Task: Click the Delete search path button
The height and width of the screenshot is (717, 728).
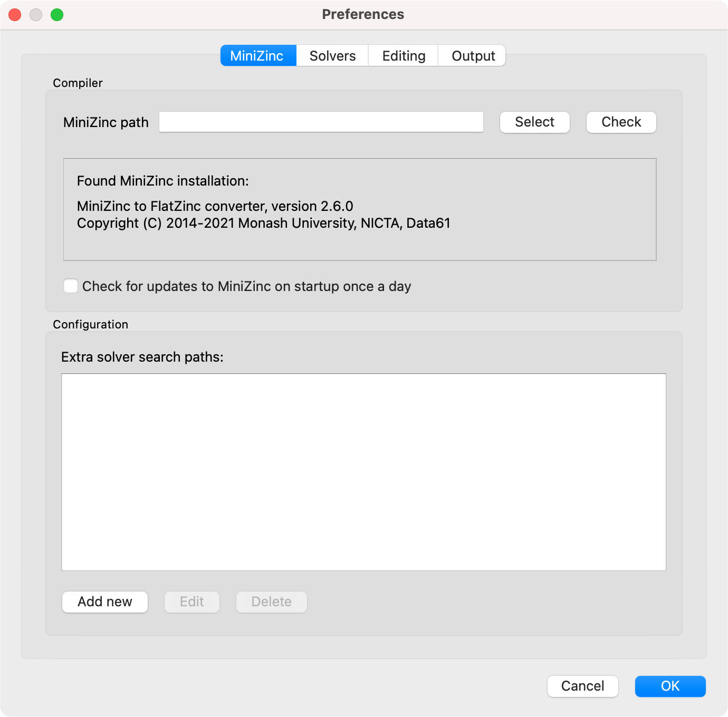Action: click(x=271, y=602)
